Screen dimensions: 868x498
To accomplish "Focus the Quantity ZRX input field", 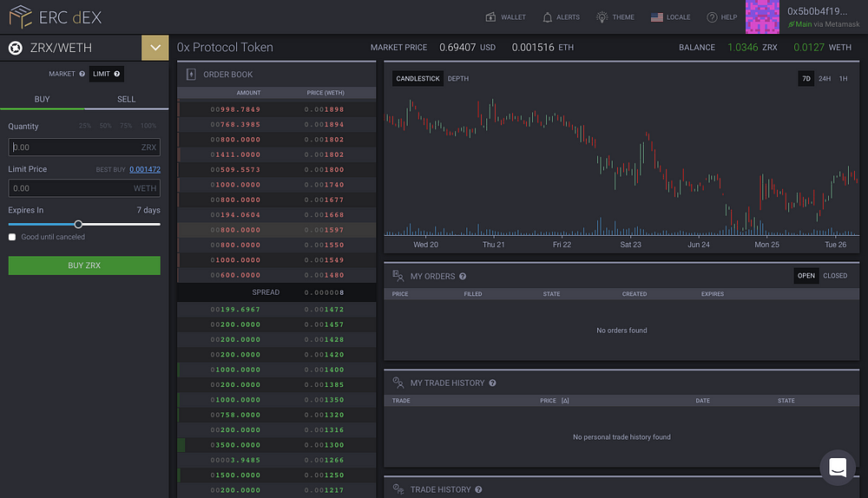I will coord(84,147).
